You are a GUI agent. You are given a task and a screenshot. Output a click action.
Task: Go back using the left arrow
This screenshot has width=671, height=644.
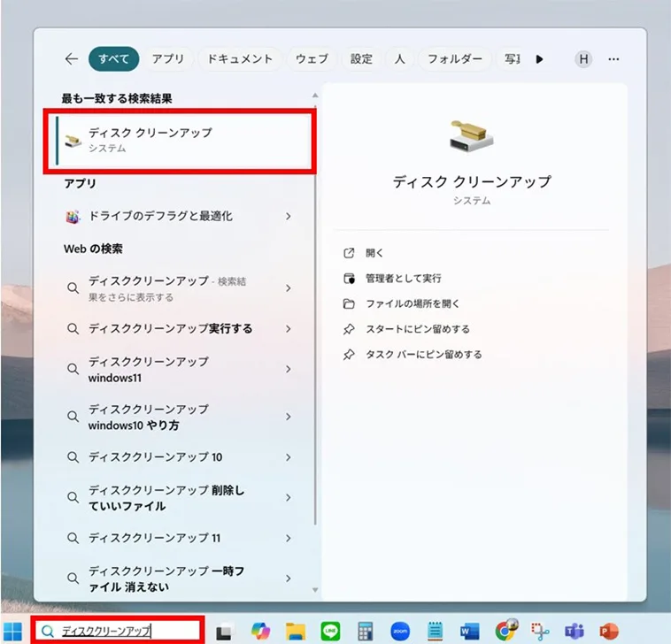(72, 59)
